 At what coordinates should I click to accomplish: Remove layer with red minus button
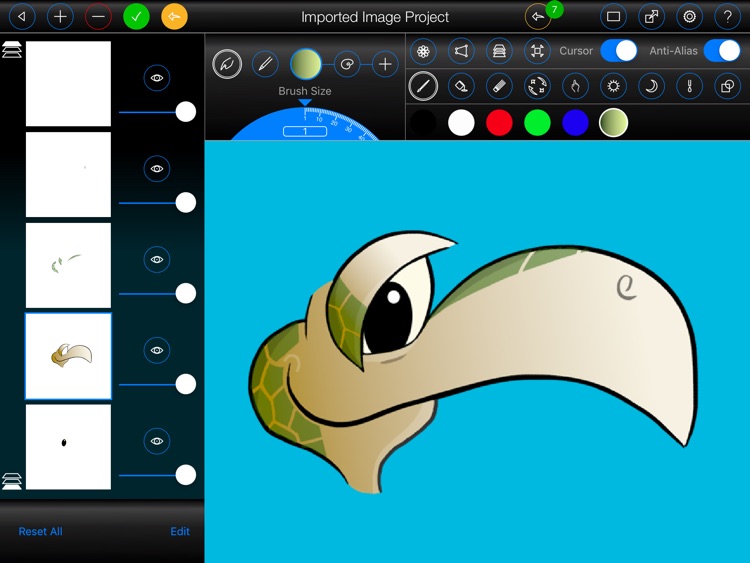coord(98,17)
